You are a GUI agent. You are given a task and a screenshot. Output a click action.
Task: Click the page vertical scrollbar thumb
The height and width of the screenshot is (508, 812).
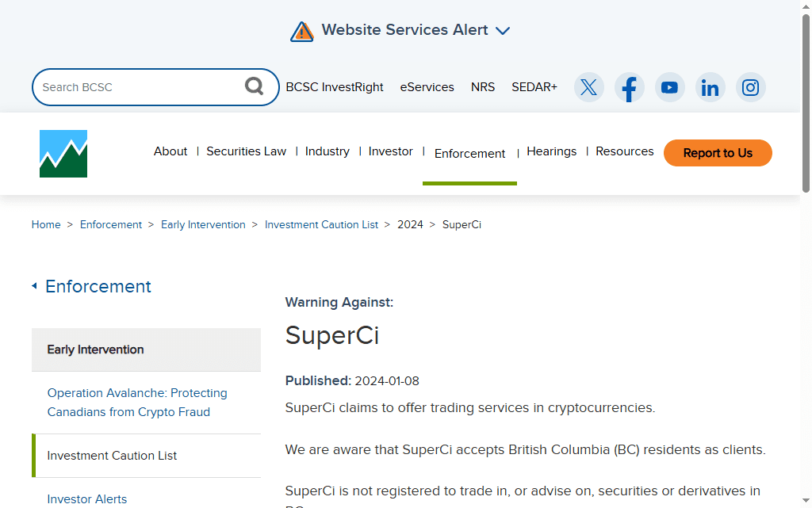pyautogui.click(x=806, y=103)
